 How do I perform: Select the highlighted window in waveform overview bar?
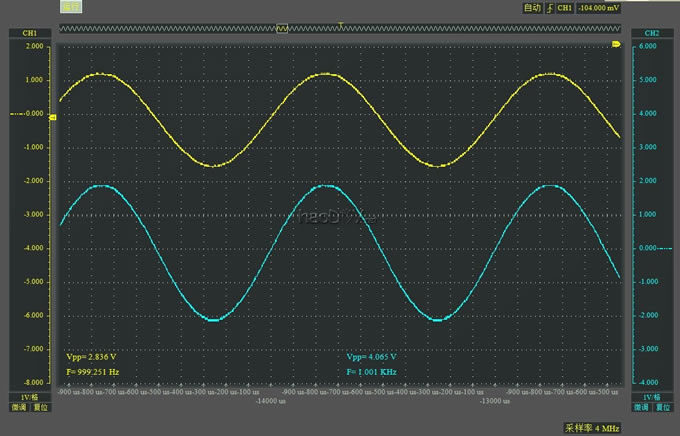282,29
